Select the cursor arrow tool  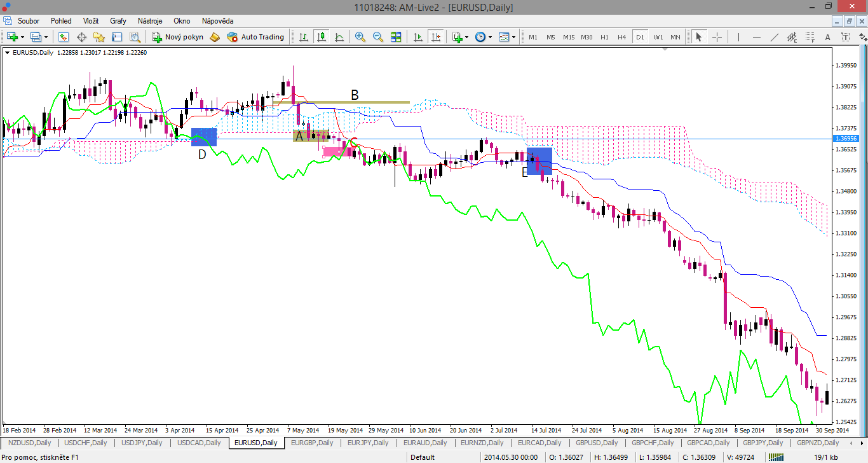[698, 37]
